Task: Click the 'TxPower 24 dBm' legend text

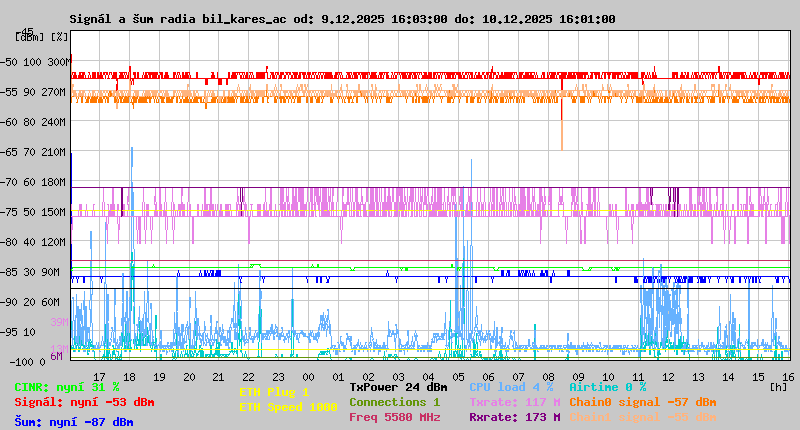Action: [x=398, y=387]
